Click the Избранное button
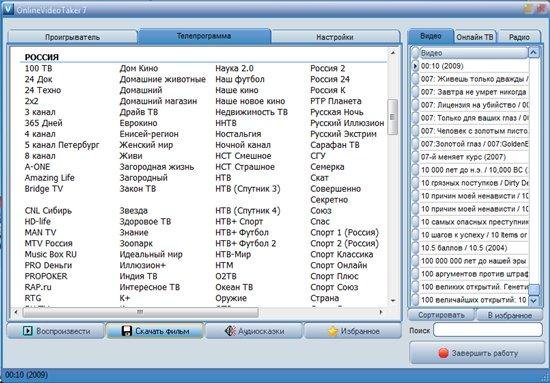The height and width of the screenshot is (383, 550). (353, 331)
